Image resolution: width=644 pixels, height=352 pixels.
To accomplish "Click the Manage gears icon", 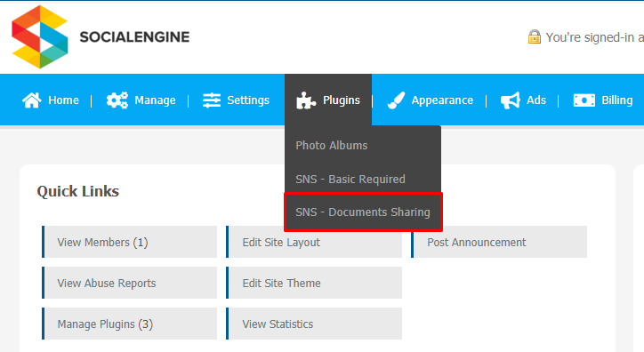I will 117,100.
